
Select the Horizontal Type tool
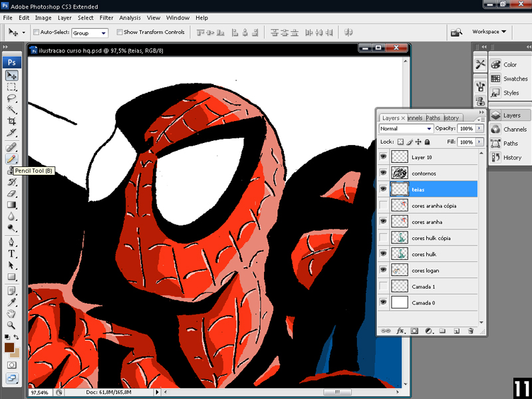click(x=11, y=254)
